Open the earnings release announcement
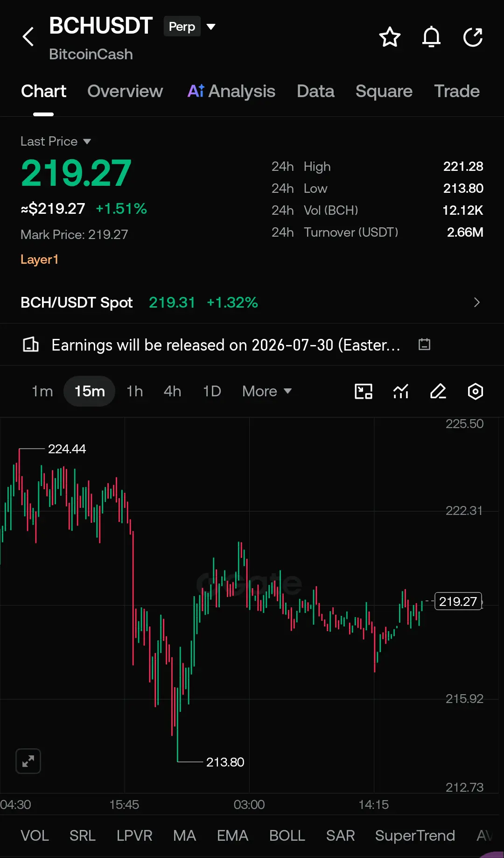The image size is (504, 858). pyautogui.click(x=226, y=345)
